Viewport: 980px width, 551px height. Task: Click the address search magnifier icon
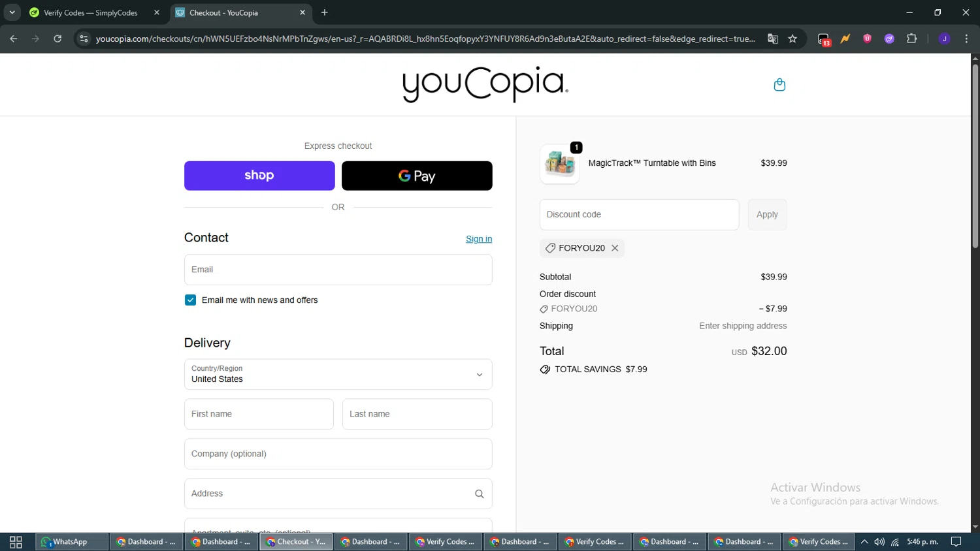point(479,494)
